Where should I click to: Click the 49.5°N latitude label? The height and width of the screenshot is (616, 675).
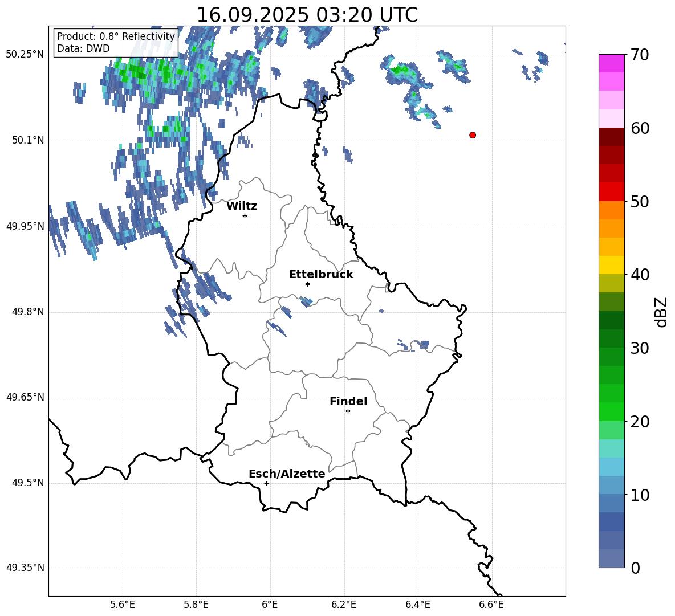pos(28,483)
